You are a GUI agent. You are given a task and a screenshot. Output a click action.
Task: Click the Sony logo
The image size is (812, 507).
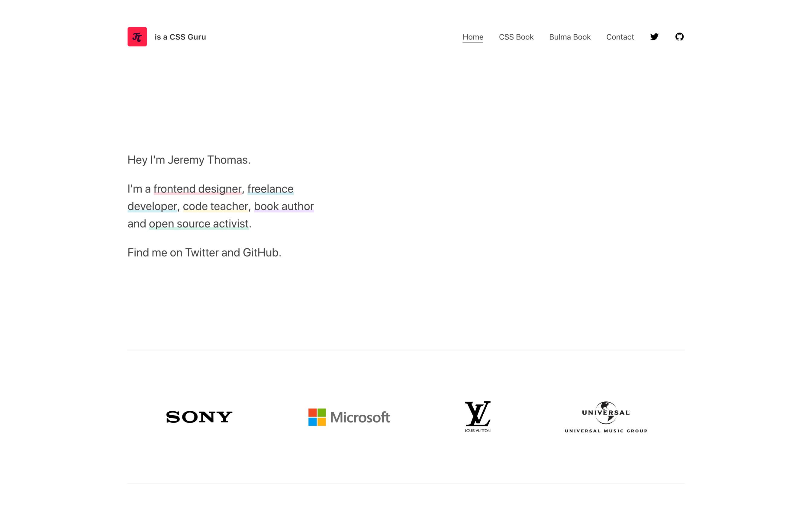click(x=199, y=417)
